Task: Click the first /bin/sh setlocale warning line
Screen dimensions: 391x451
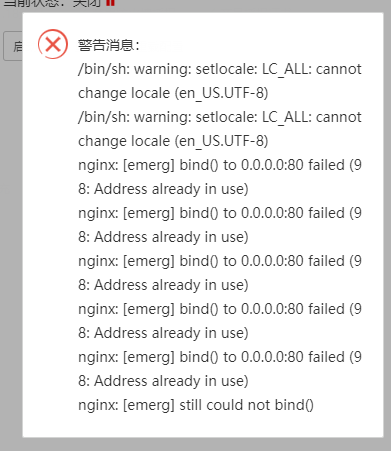Action: tap(220, 69)
